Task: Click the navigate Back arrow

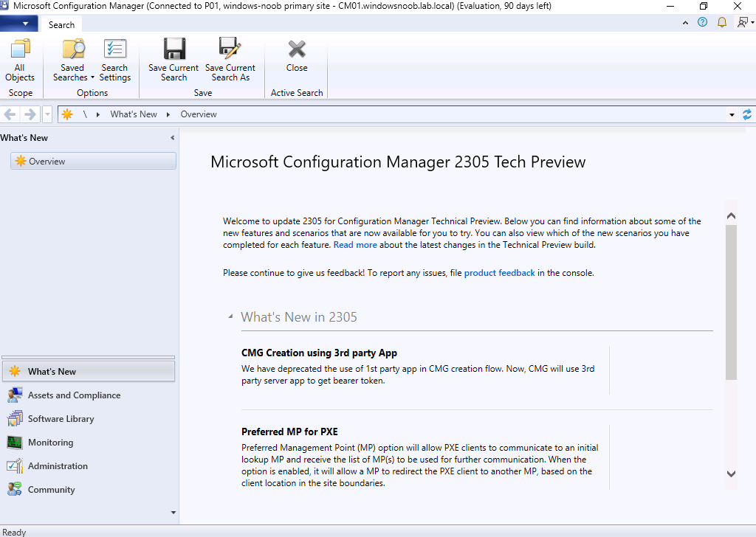Action: pyautogui.click(x=10, y=114)
